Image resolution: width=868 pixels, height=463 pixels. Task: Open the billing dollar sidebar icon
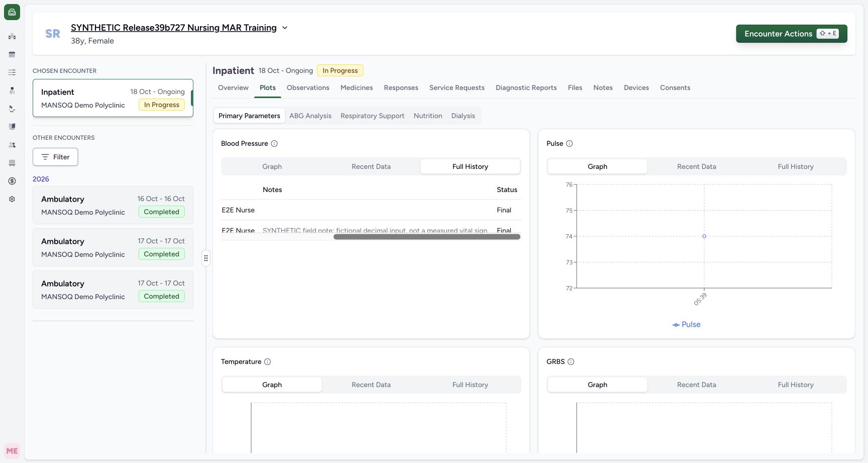(x=12, y=181)
